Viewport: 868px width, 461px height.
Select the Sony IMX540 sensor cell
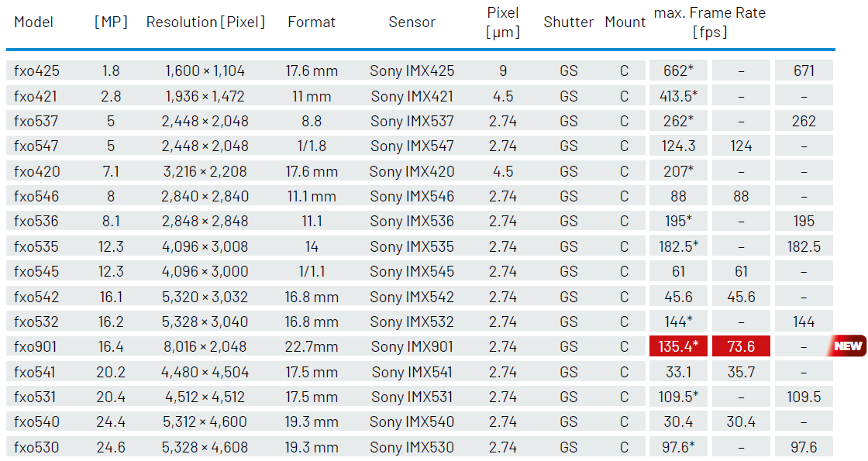pos(412,421)
